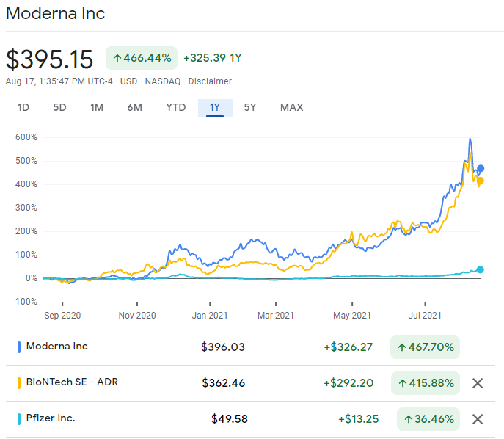
Task: Click the yellow BioNTech color marker
Action: [x=18, y=382]
